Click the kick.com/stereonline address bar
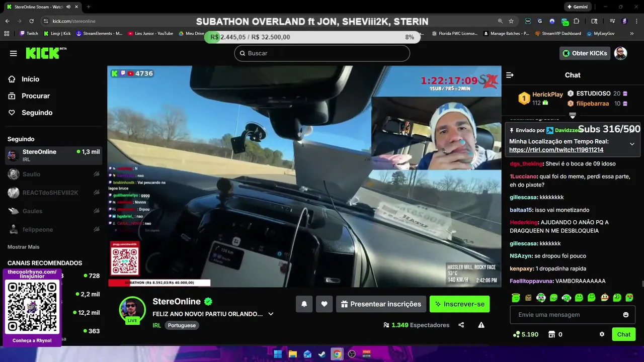Image resolution: width=644 pixels, height=362 pixels. pyautogui.click(x=74, y=21)
